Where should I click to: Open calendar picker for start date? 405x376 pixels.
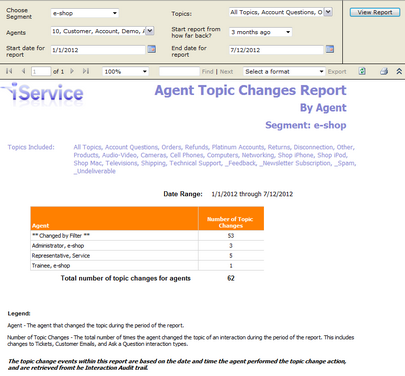tap(152, 49)
